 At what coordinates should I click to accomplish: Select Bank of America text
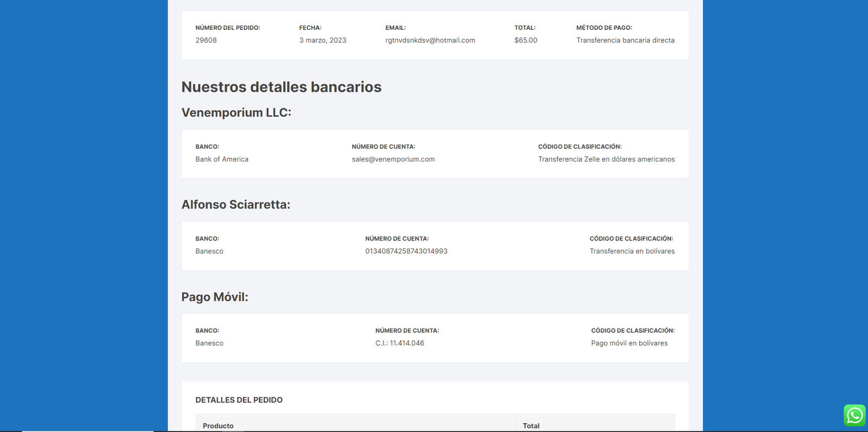coord(222,159)
